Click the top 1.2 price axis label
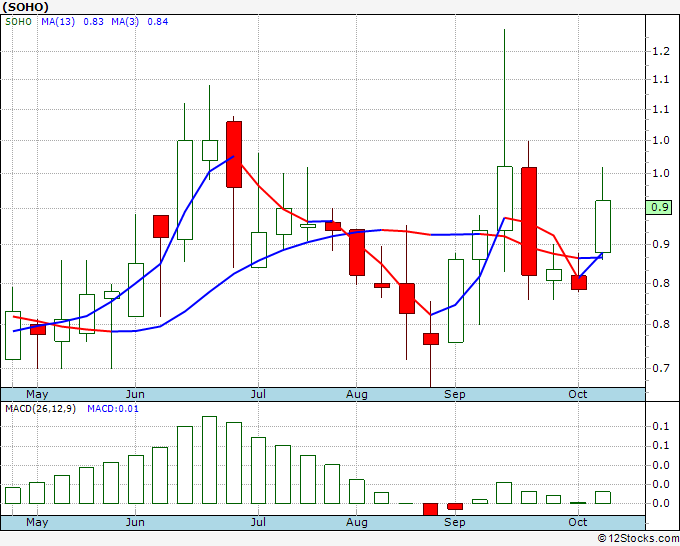 (x=659, y=51)
